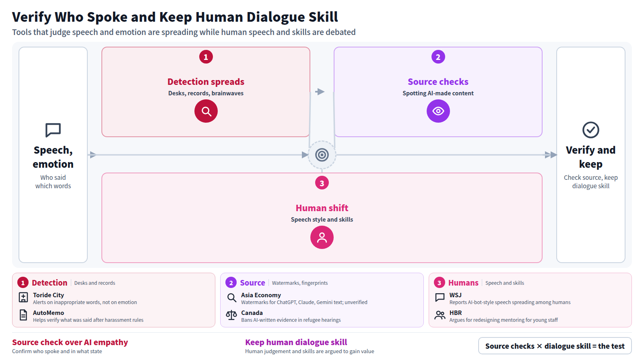Select the 'Source checks' heading
Screen dimensions: 644x362
pos(438,82)
